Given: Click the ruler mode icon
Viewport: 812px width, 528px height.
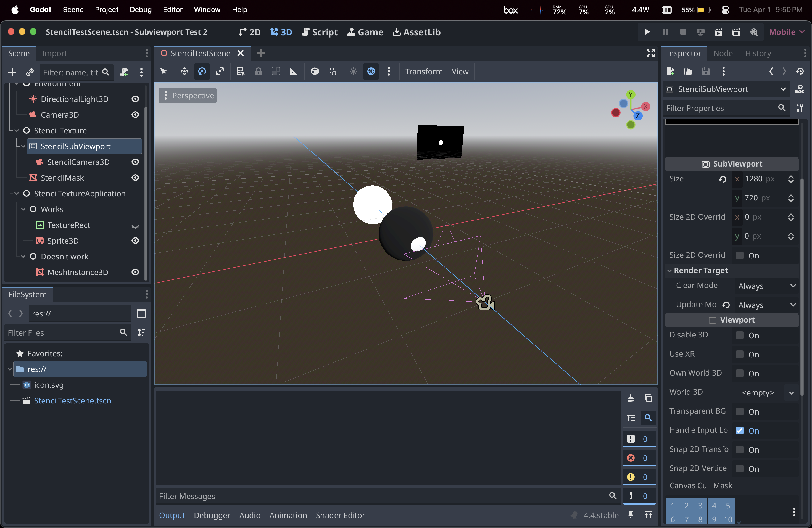Looking at the screenshot, I should (x=293, y=71).
